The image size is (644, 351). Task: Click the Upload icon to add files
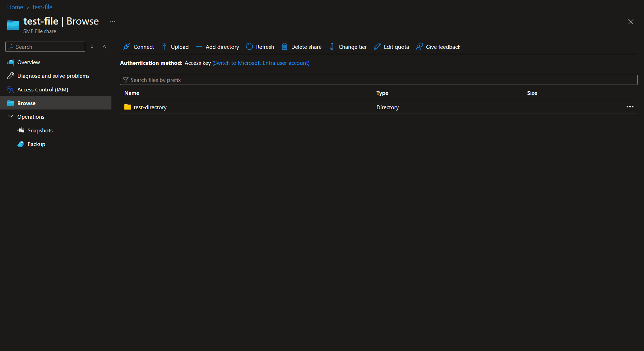(164, 47)
